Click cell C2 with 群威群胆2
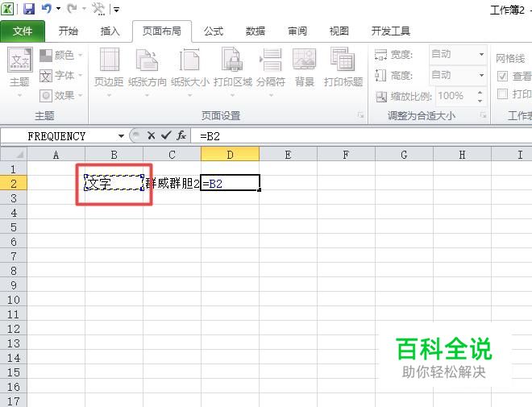This screenshot has height=407, width=532. (x=172, y=183)
